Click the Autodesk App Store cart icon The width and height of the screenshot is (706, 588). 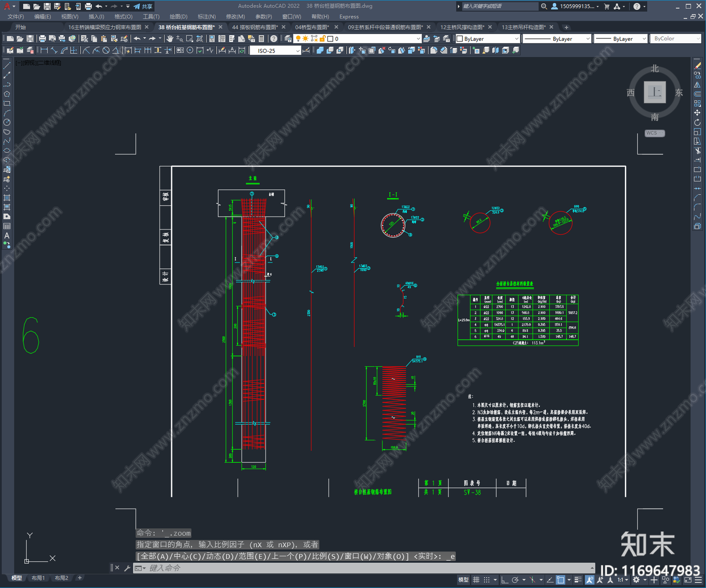click(607, 6)
